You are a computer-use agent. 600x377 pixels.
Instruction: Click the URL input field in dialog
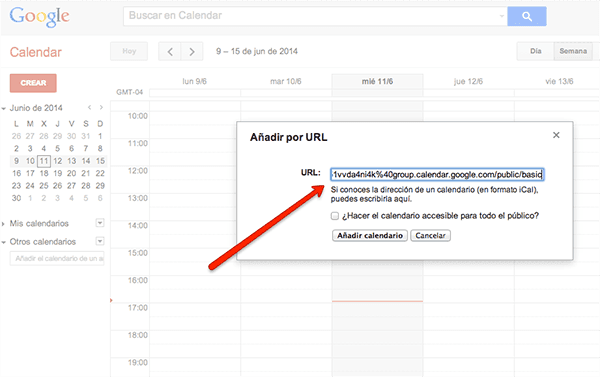pos(437,175)
